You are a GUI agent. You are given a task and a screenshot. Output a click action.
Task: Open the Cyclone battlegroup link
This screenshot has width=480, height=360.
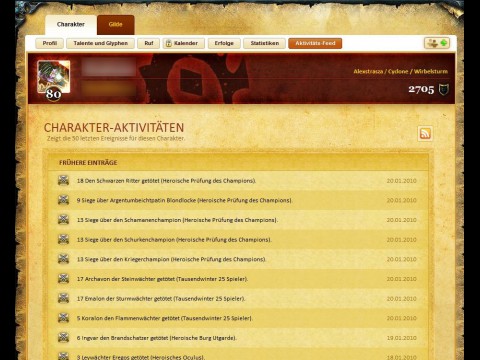click(398, 71)
